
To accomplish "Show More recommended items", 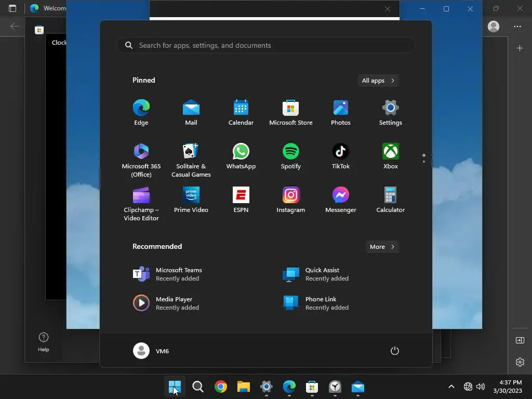I will [x=382, y=247].
